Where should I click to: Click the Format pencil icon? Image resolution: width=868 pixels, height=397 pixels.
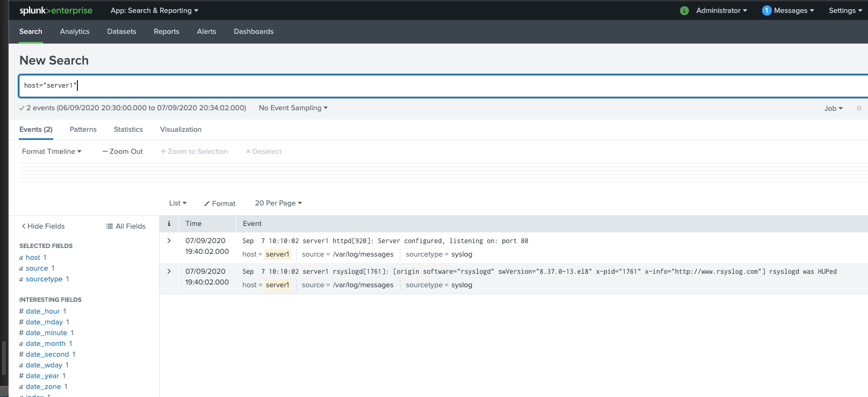point(207,204)
